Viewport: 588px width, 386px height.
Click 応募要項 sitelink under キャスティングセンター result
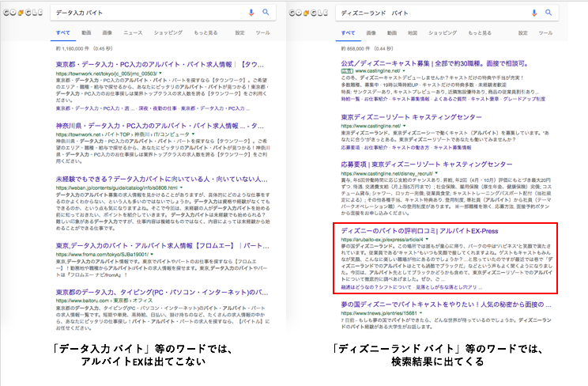tap(350, 148)
